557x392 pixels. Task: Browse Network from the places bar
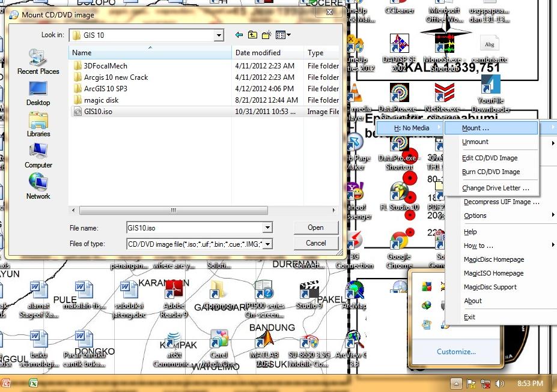(x=38, y=187)
